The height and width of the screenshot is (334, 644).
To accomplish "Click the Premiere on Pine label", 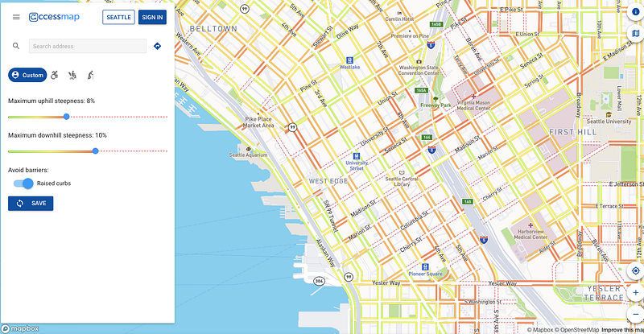I will point(410,35).
